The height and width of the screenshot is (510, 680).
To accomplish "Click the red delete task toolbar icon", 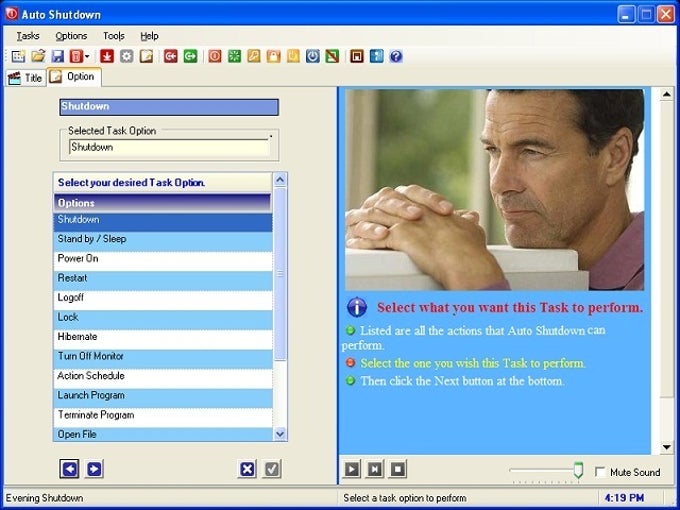I will [76, 56].
